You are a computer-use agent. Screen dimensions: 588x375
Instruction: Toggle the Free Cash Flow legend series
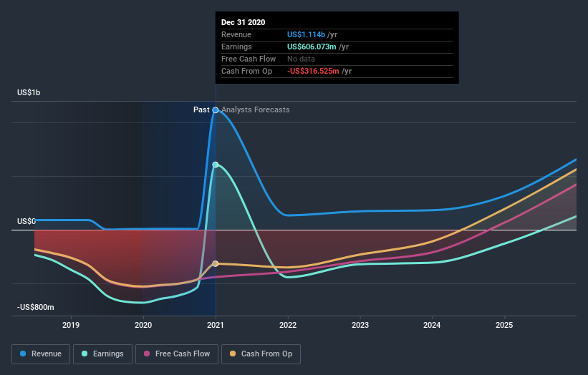pos(177,354)
